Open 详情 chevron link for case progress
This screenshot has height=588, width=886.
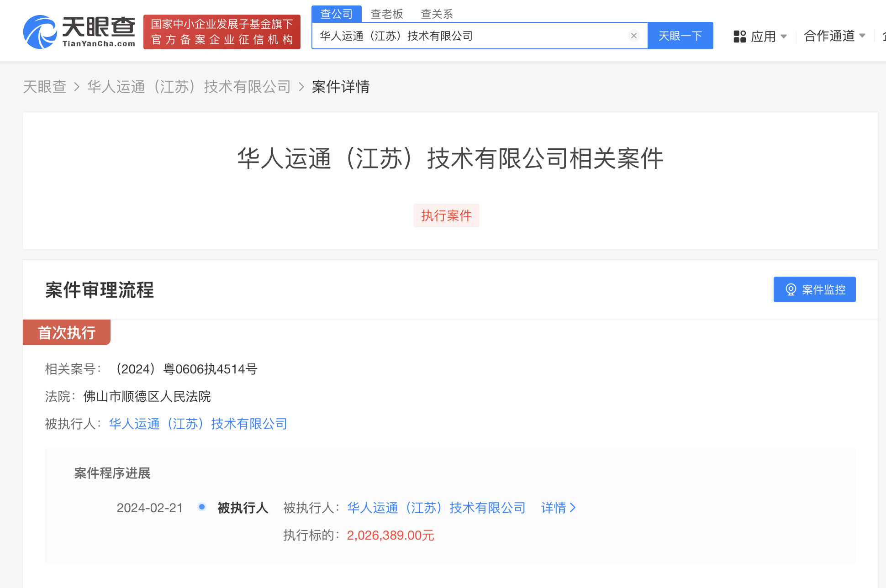coord(558,508)
